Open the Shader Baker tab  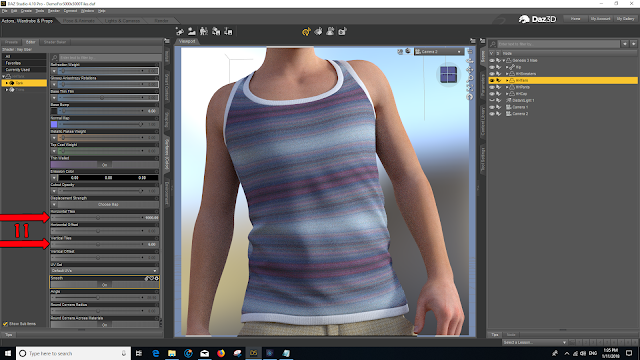55,42
